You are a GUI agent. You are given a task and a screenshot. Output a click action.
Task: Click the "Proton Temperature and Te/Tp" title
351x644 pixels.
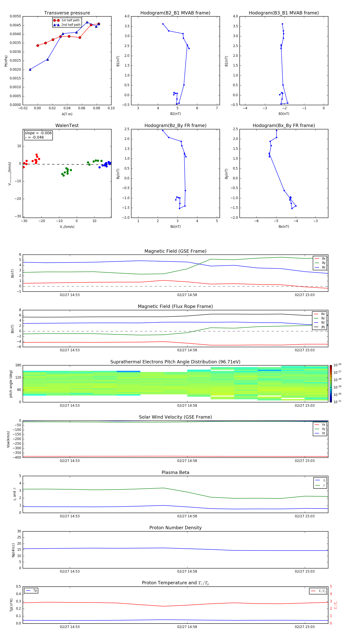(175, 583)
